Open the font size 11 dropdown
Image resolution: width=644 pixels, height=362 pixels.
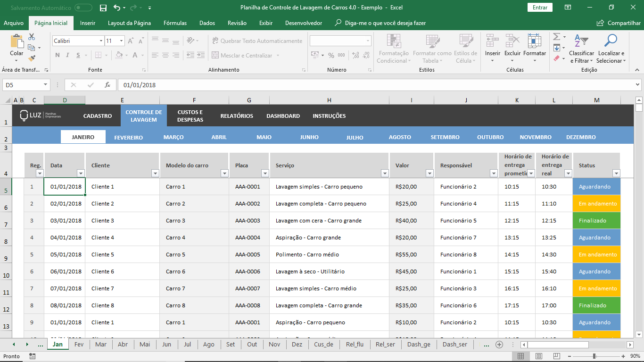tap(121, 41)
